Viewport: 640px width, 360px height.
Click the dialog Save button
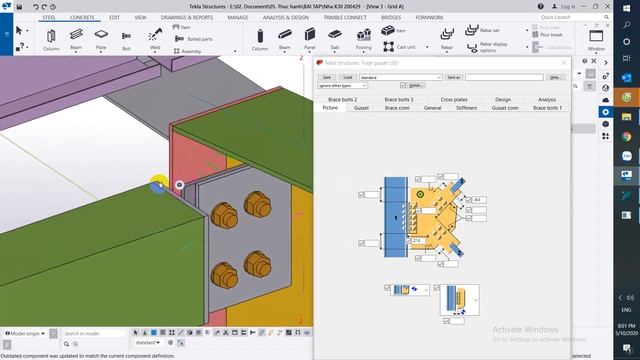click(327, 77)
